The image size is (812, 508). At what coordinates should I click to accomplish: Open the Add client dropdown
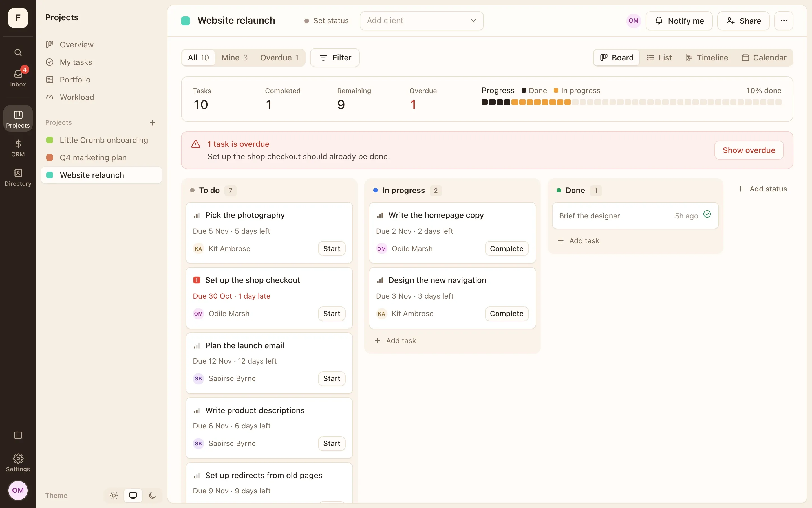point(422,21)
